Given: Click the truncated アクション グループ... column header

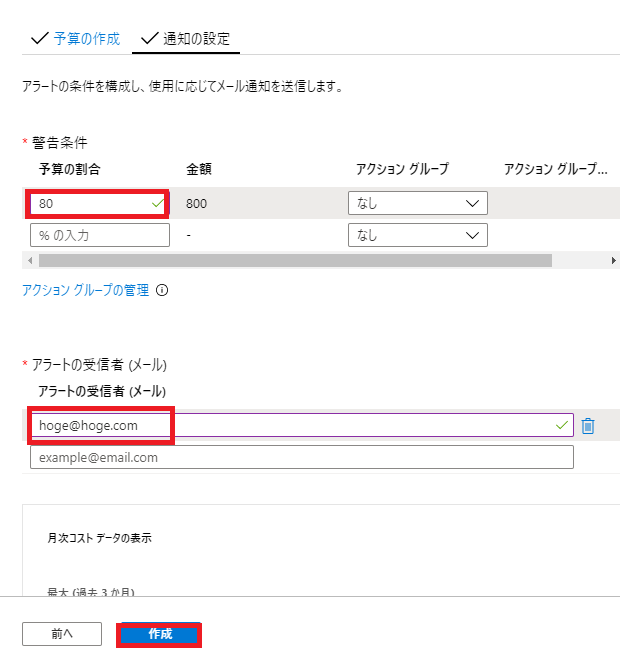Looking at the screenshot, I should 556,169.
